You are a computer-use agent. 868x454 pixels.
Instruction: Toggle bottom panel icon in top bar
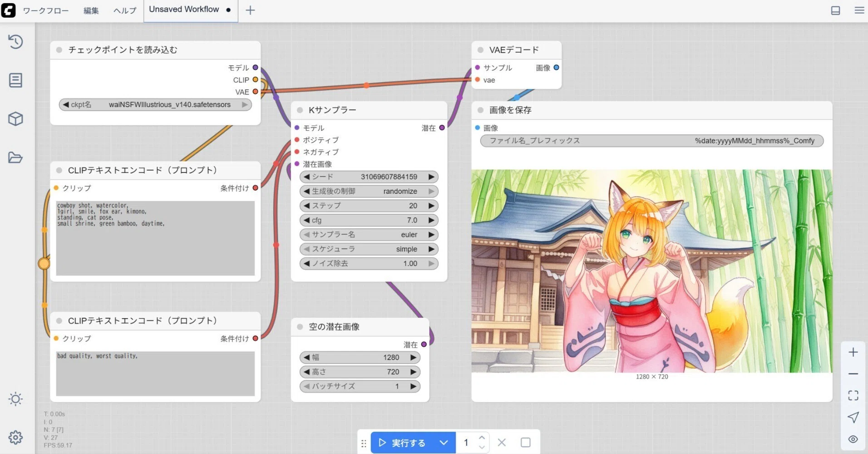[835, 10]
